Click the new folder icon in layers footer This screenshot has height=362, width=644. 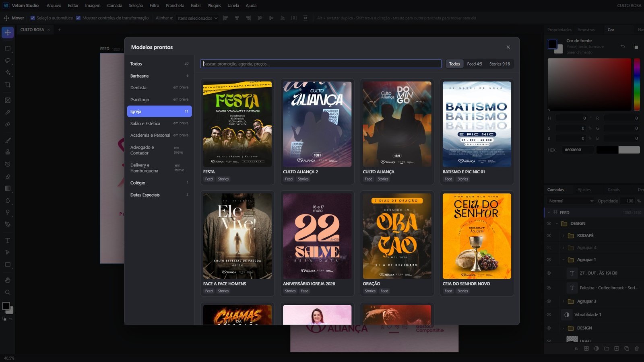pyautogui.click(x=607, y=349)
